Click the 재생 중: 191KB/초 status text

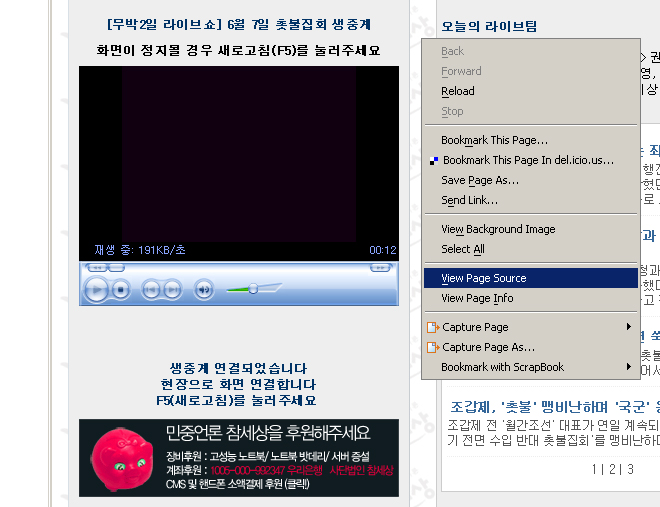[x=140, y=250]
